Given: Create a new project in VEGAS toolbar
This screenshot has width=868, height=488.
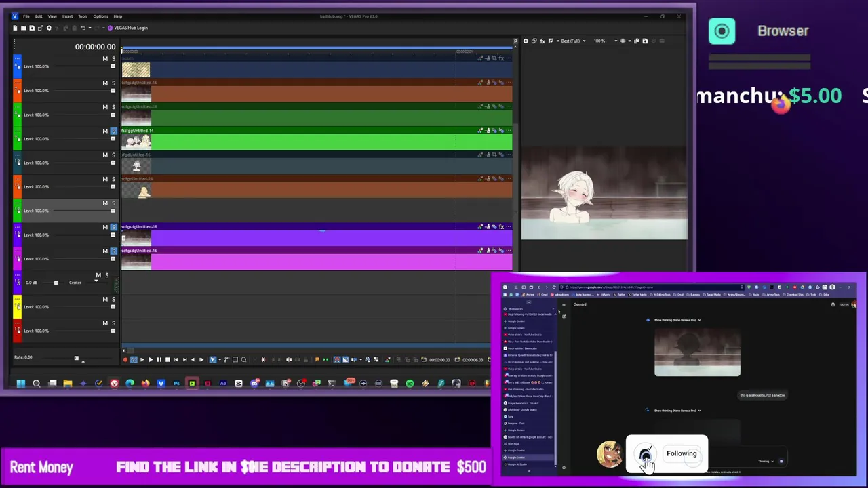Looking at the screenshot, I should [x=16, y=28].
